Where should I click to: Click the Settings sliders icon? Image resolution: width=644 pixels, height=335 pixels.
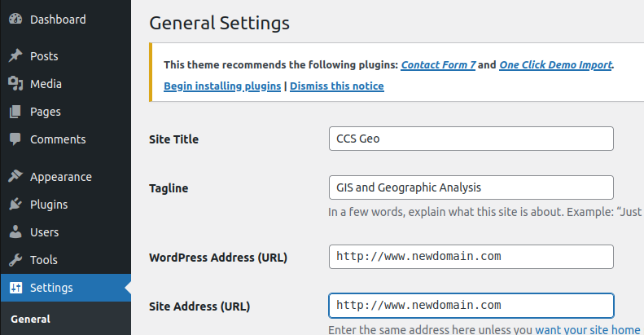click(15, 288)
